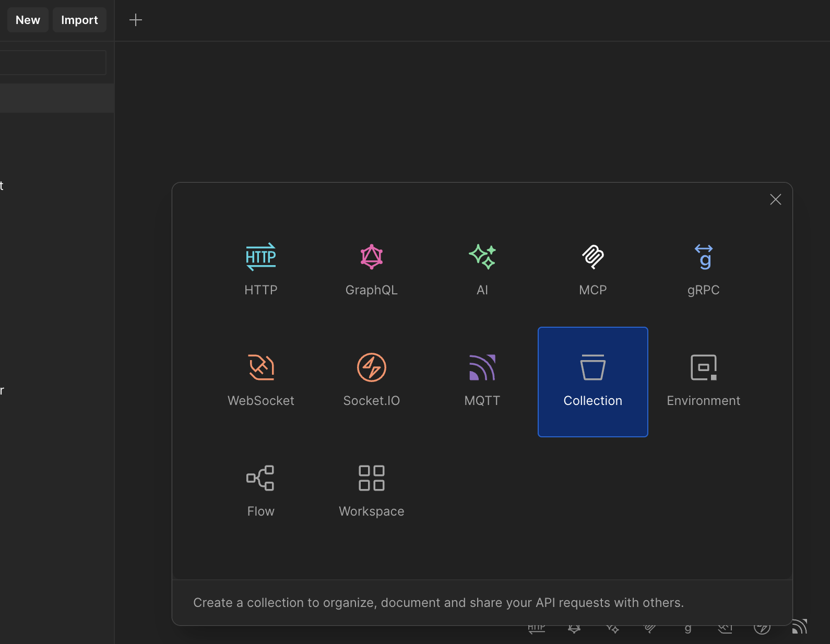Click the highlighted Collection tile
The height and width of the screenshot is (644, 830).
[593, 382]
